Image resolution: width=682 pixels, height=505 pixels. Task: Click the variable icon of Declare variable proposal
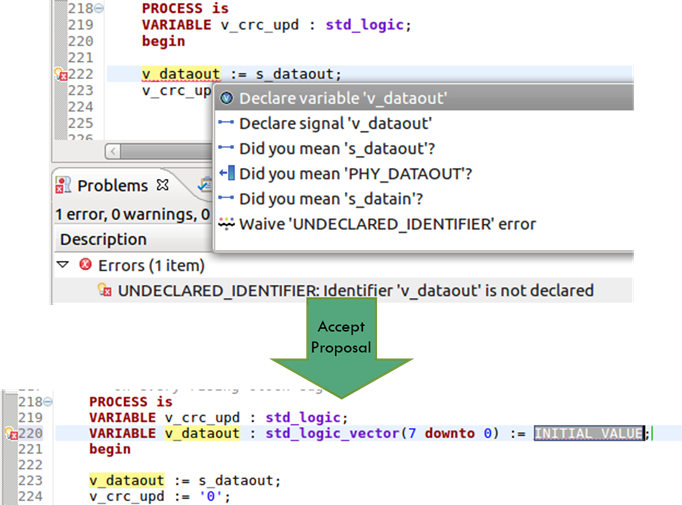tap(226, 98)
